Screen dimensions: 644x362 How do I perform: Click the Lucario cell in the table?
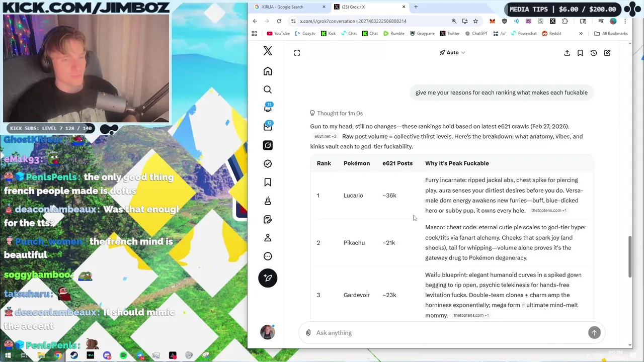(353, 196)
